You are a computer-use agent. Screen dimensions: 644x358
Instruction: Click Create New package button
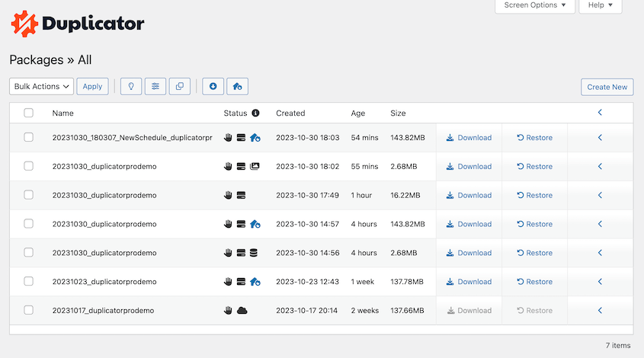click(x=607, y=87)
